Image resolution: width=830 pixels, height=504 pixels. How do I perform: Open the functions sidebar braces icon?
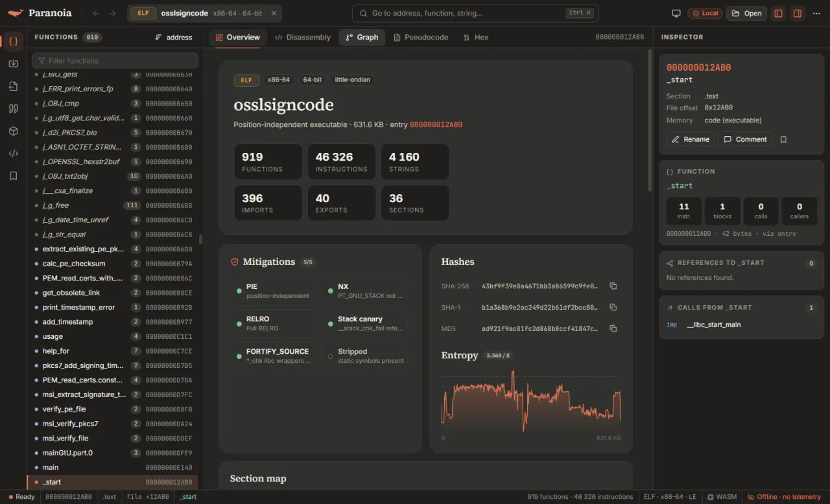coord(13,41)
